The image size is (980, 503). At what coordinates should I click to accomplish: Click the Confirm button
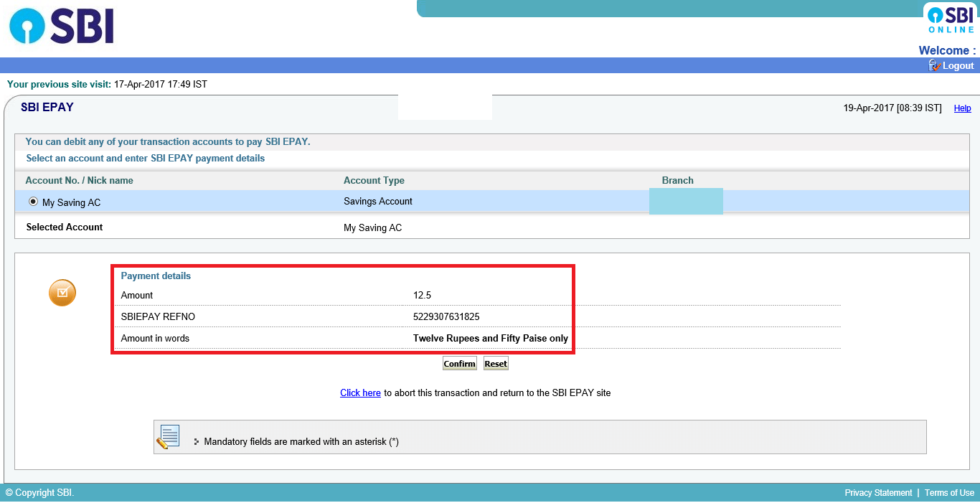coord(459,363)
